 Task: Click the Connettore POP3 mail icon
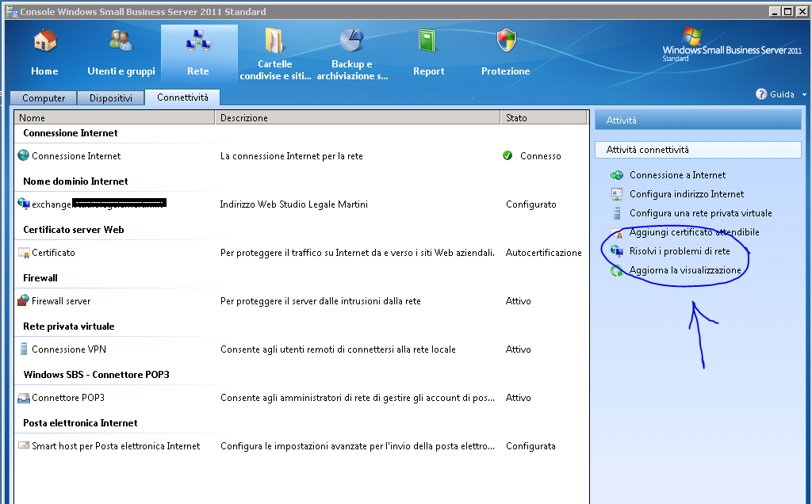[x=24, y=397]
